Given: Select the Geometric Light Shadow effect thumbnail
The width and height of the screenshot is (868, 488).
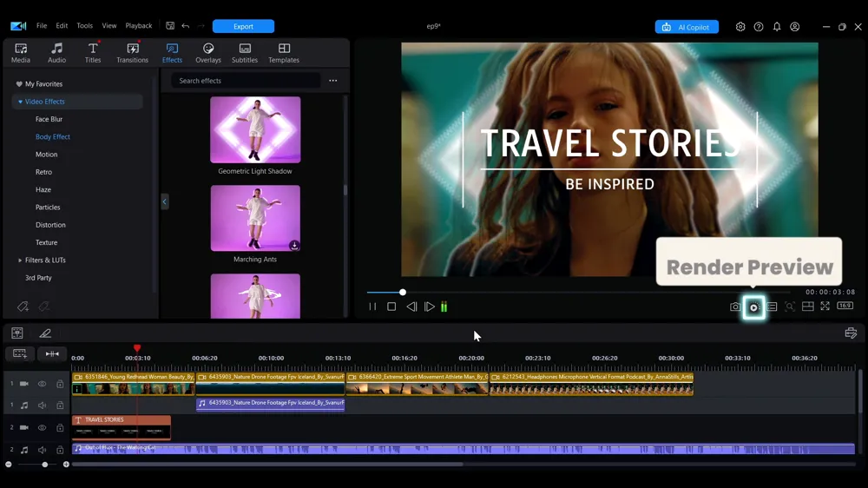Looking at the screenshot, I should (255, 129).
